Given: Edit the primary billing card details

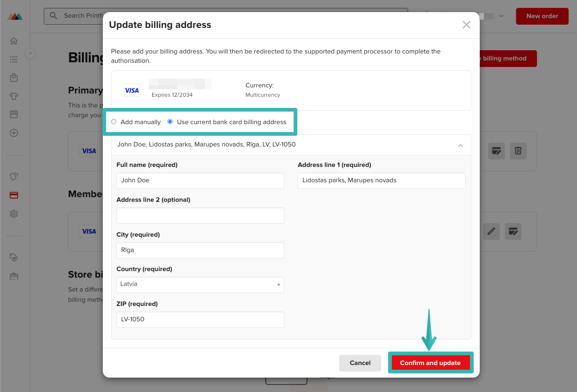Looking at the screenshot, I should coord(496,151).
